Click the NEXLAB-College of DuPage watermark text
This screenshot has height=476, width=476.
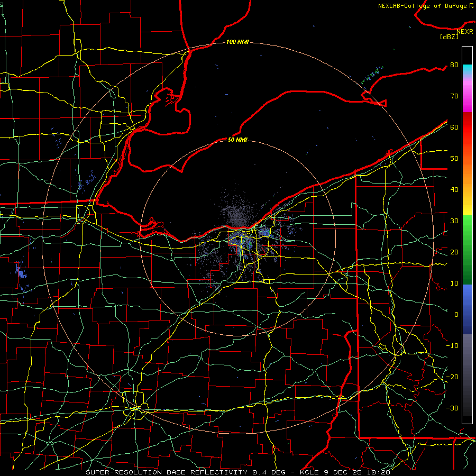click(426, 6)
